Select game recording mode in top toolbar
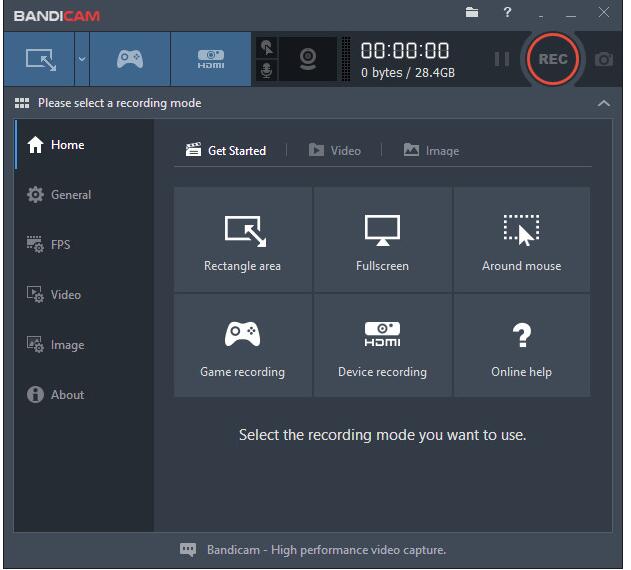The width and height of the screenshot is (631, 570). (130, 59)
